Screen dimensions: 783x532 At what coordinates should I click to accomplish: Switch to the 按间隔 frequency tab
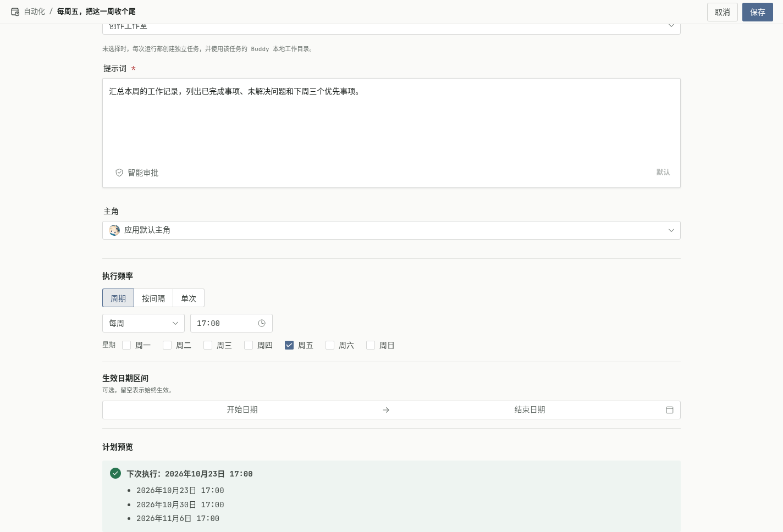(x=153, y=298)
